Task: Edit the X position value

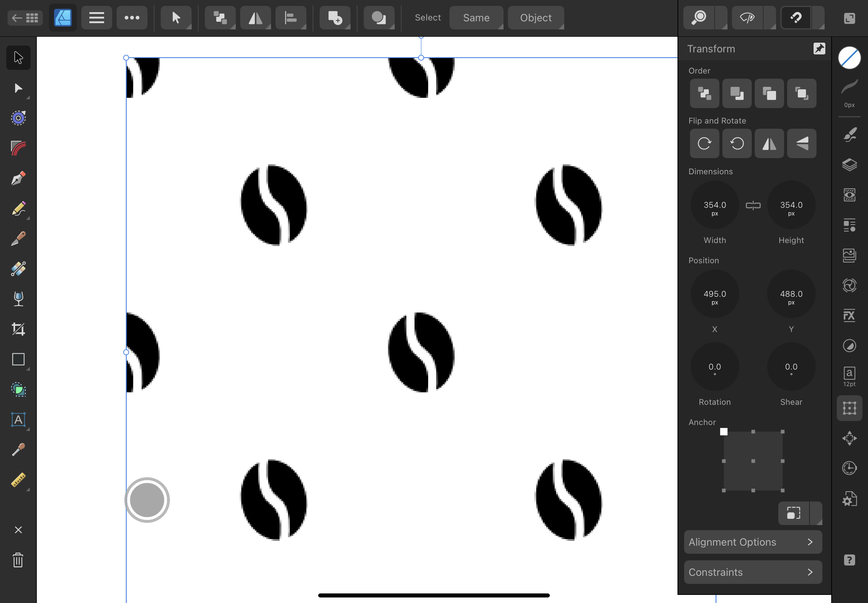Action: click(x=715, y=293)
